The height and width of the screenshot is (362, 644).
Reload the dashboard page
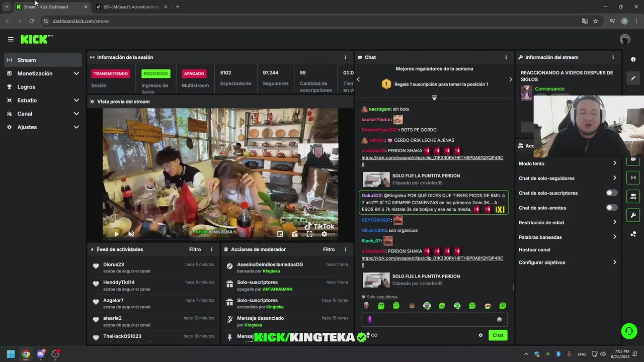(x=31, y=21)
